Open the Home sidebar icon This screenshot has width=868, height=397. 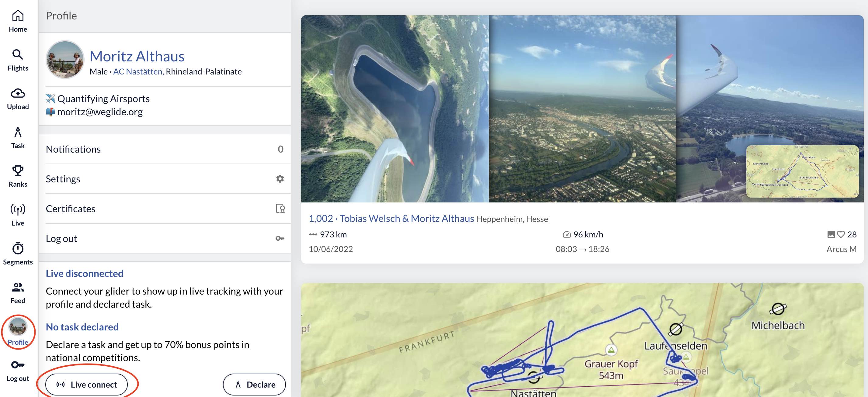coord(18,16)
